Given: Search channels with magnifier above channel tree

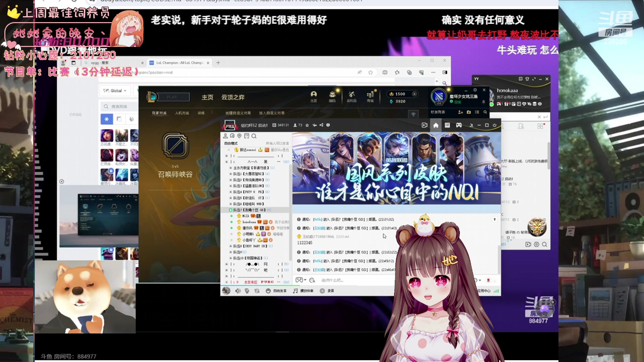Looking at the screenshot, I should 254,136.
